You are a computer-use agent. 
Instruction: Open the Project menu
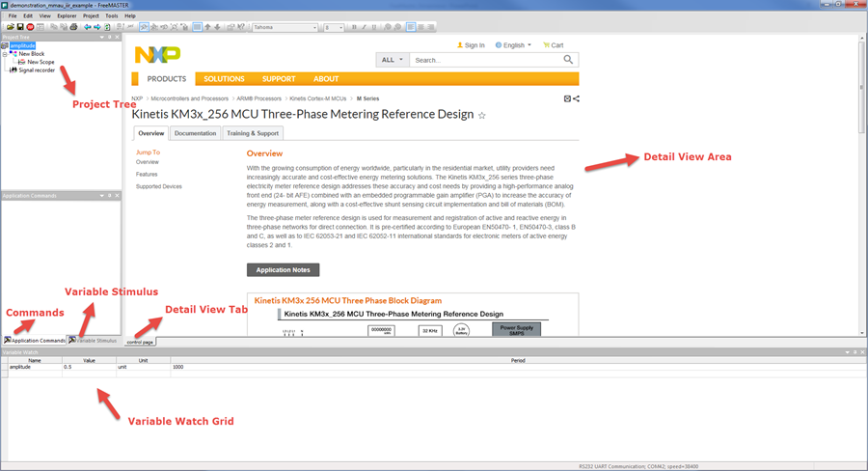[91, 16]
